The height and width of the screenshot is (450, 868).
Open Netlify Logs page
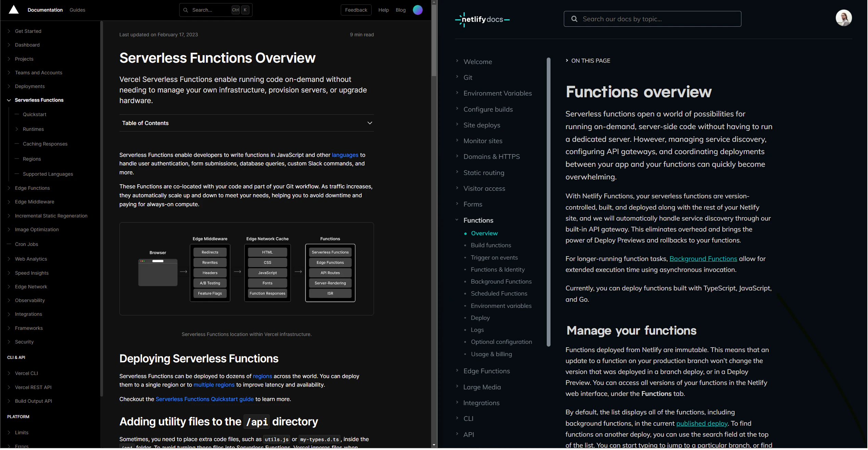[477, 330]
